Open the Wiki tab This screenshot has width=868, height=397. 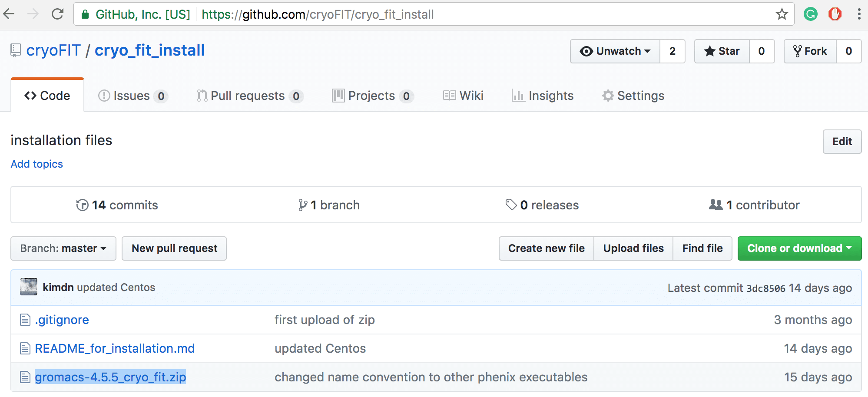[464, 96]
